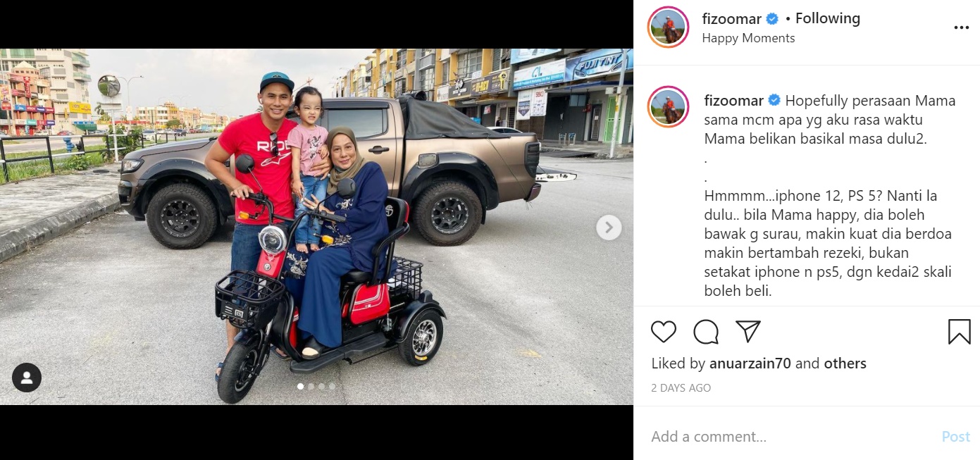Click the Add a comment field

tap(791, 437)
